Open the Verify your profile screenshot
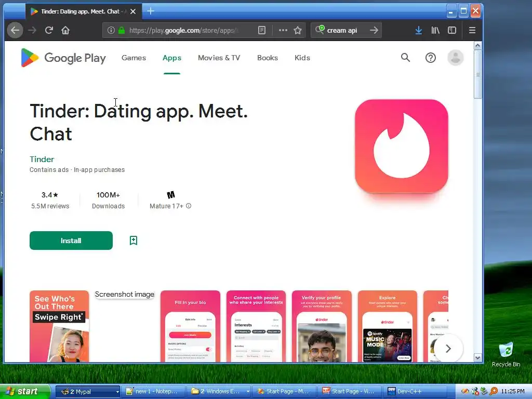This screenshot has height=399, width=532. click(322, 326)
